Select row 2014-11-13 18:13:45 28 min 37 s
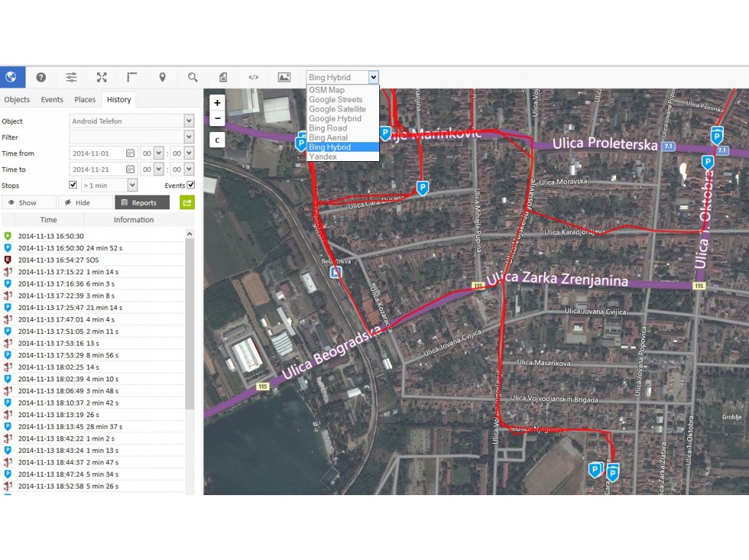The height and width of the screenshot is (560, 749). click(93, 427)
